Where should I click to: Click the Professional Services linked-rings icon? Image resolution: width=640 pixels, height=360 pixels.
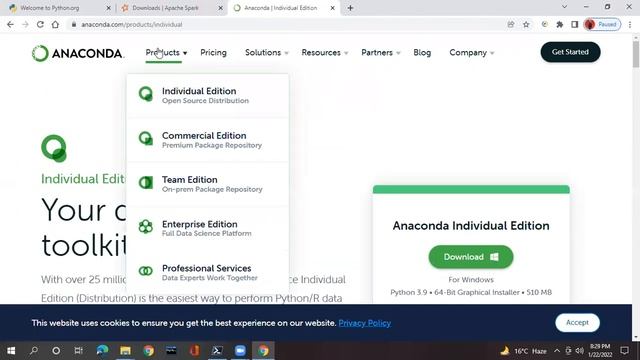click(x=145, y=271)
